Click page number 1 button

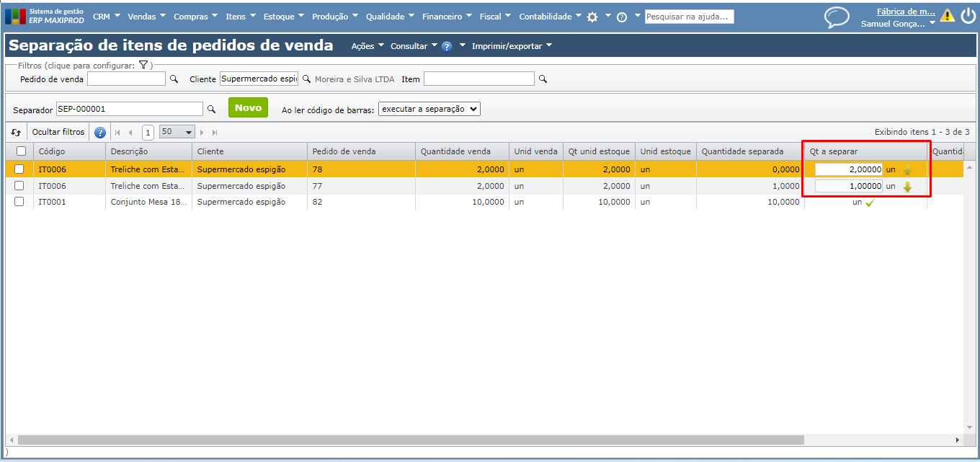(x=148, y=133)
